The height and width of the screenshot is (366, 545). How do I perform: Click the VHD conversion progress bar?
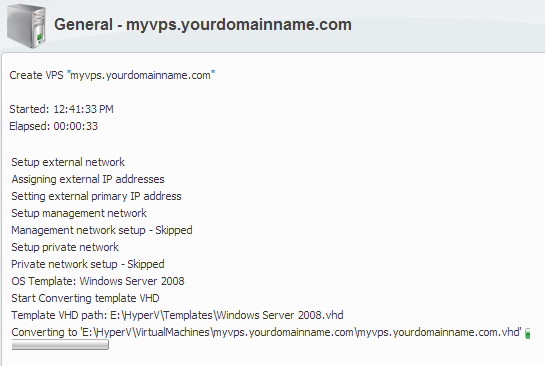point(60,345)
